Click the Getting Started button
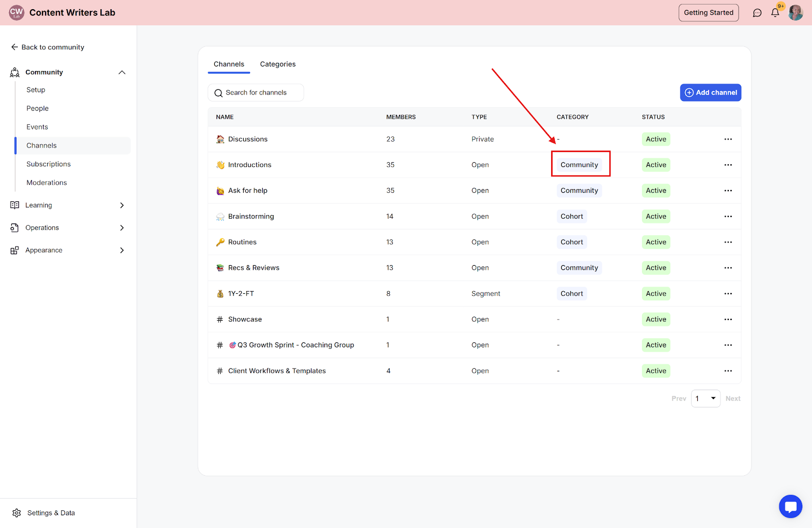Screen dimensions: 812x528 pos(708,13)
